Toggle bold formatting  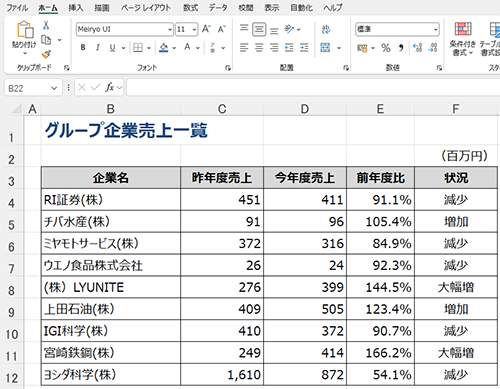[83, 48]
